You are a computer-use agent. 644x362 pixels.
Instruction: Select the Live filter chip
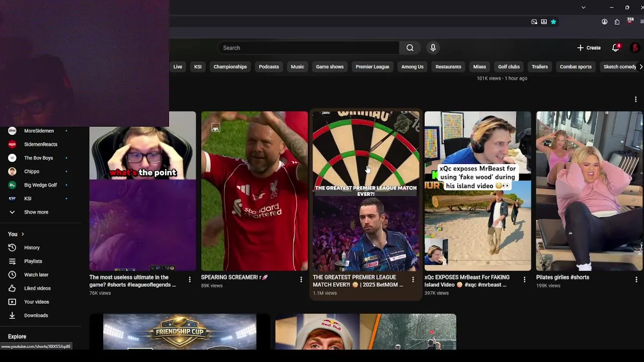(x=178, y=66)
